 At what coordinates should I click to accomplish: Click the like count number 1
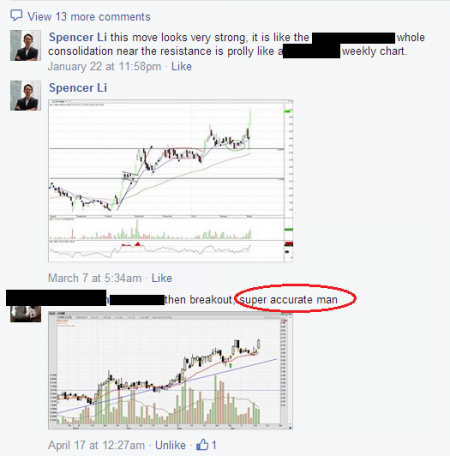pos(214,445)
